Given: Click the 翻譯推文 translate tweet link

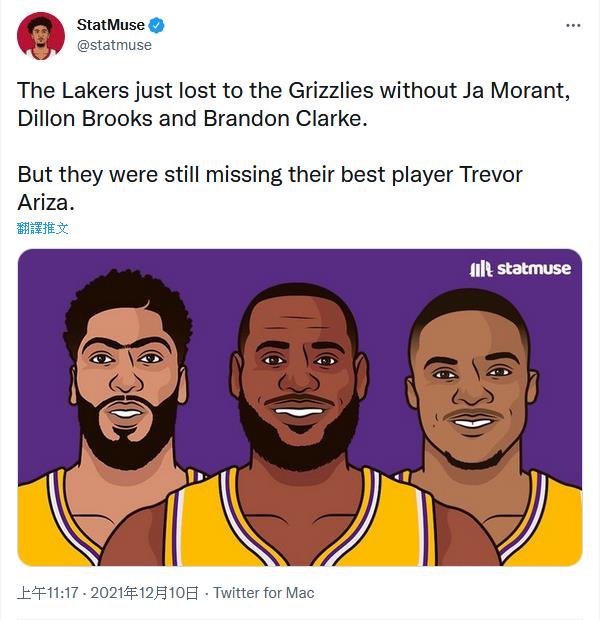Looking at the screenshot, I should 43,228.
